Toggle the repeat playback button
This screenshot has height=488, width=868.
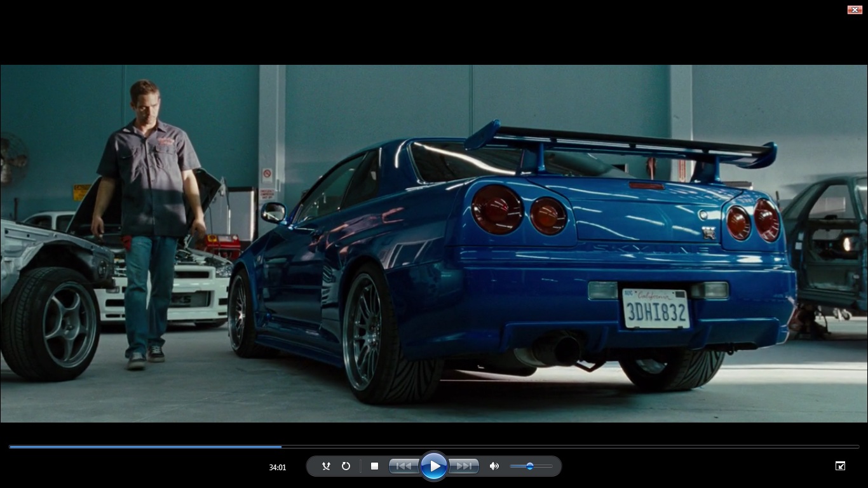click(x=346, y=466)
